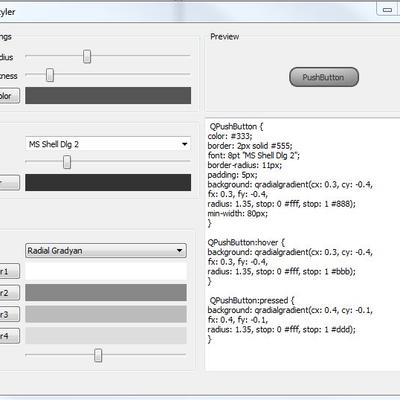Click the line ending 'stop: 1 #bbb);'
400x400 pixels.
(x=282, y=271)
